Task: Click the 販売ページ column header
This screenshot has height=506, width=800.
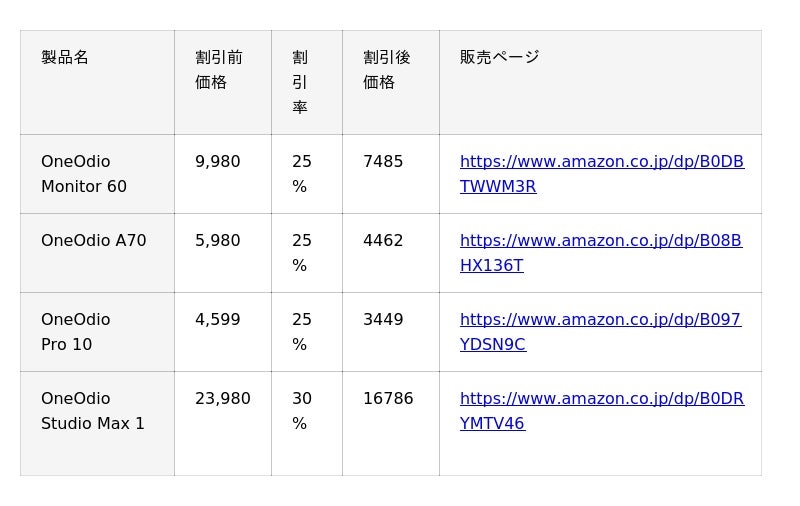Action: [499, 57]
